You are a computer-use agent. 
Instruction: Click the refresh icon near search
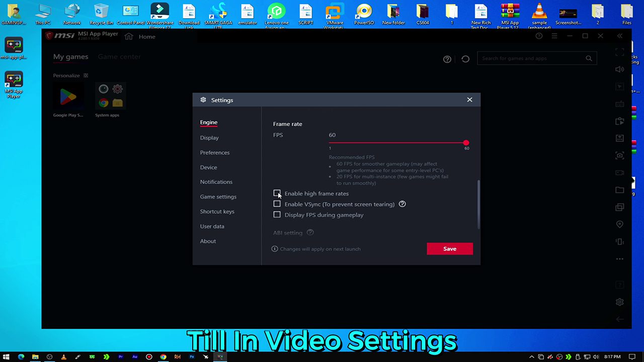click(465, 59)
